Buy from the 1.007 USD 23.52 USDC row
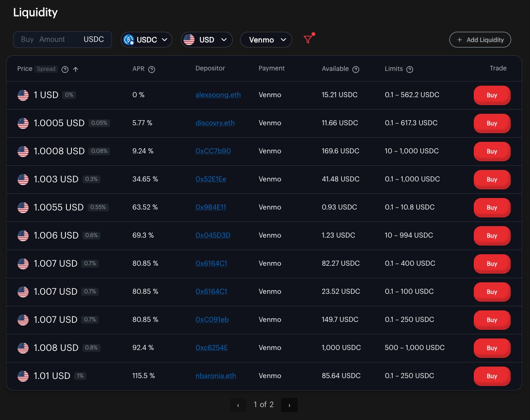Image resolution: width=530 pixels, height=420 pixels. (x=492, y=292)
